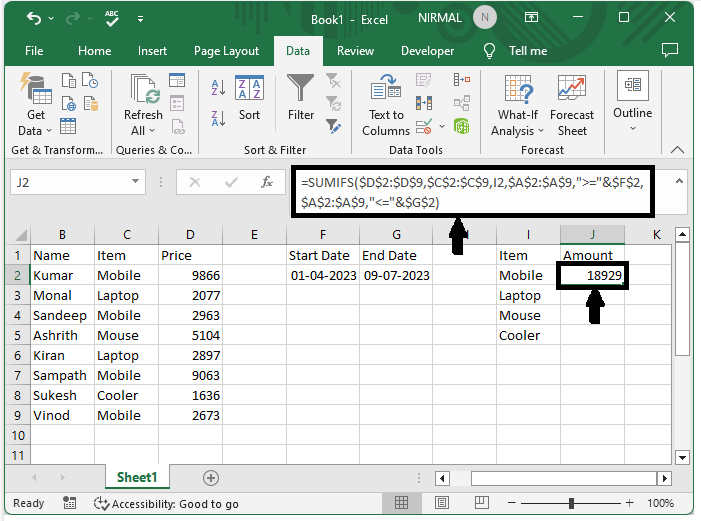Image resolution: width=701 pixels, height=521 pixels.
Task: Select cell D2 containing 9866
Action: (x=190, y=276)
